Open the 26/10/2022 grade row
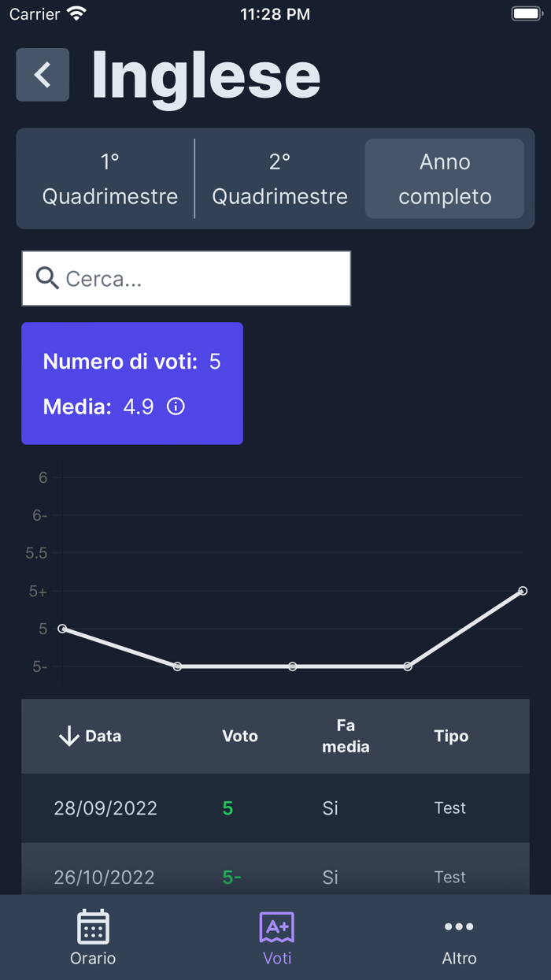Image resolution: width=551 pixels, height=980 pixels. click(275, 874)
